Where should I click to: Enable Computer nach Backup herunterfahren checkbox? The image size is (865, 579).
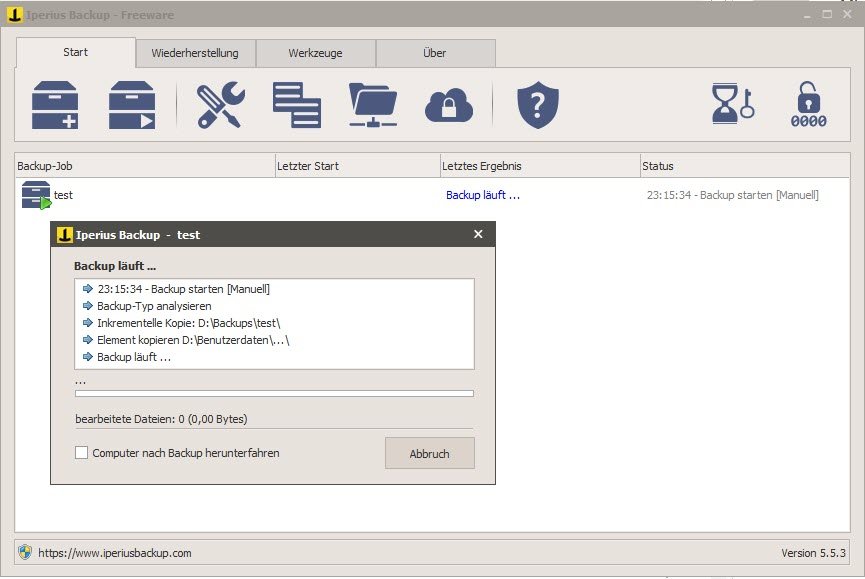[82, 453]
